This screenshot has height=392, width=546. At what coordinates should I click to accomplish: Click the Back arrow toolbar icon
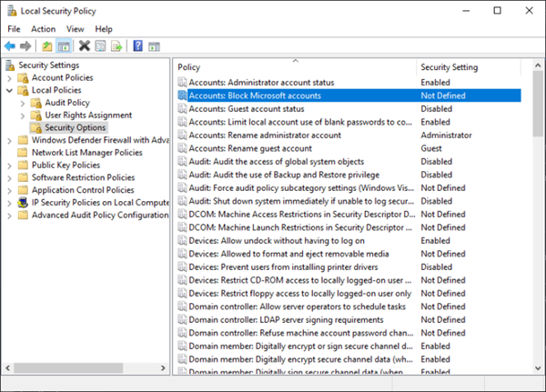point(10,45)
